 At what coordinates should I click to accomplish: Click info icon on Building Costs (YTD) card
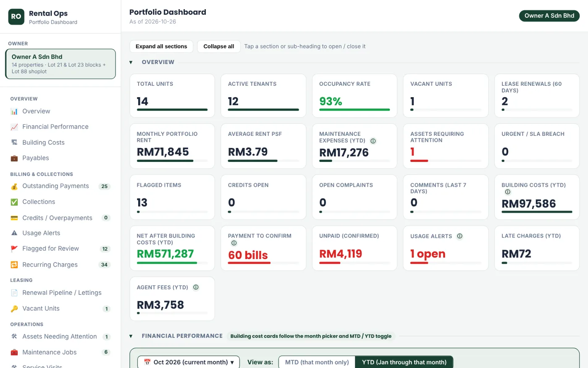pos(508,192)
